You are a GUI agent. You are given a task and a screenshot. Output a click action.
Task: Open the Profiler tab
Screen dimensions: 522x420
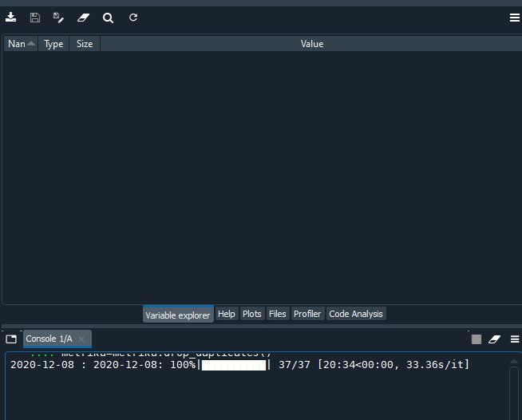307,314
